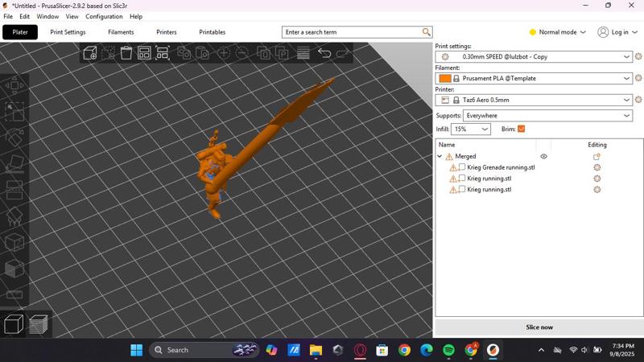The width and height of the screenshot is (644, 362).
Task: Switch to the Printers tab
Action: [x=167, y=32]
